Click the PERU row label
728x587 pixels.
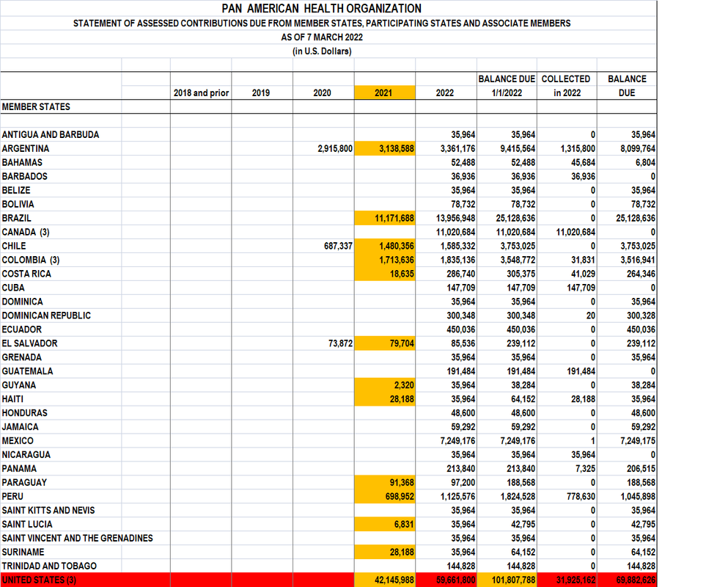tap(12, 497)
